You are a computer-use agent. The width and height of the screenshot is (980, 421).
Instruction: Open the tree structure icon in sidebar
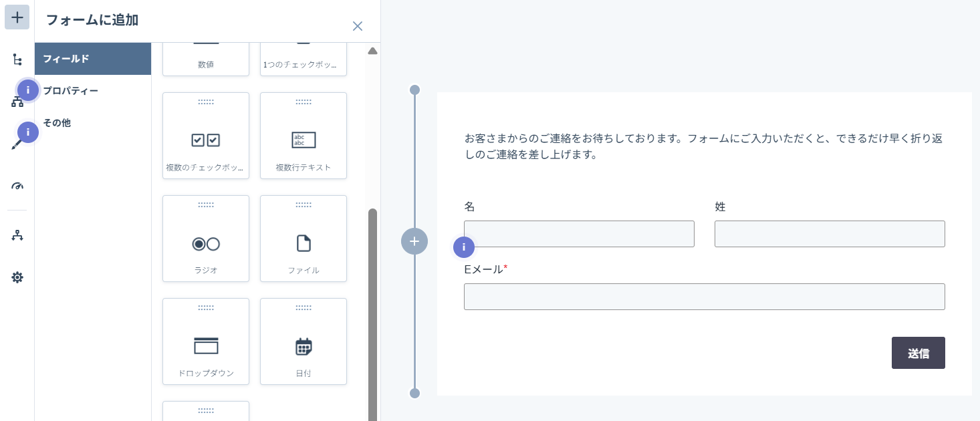[x=17, y=59]
